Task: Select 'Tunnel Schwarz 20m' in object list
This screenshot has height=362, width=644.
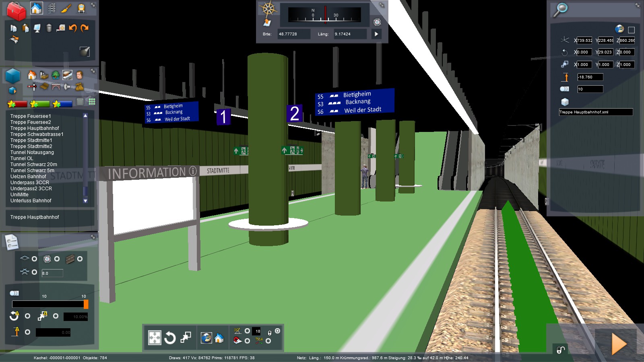Action: point(34,165)
